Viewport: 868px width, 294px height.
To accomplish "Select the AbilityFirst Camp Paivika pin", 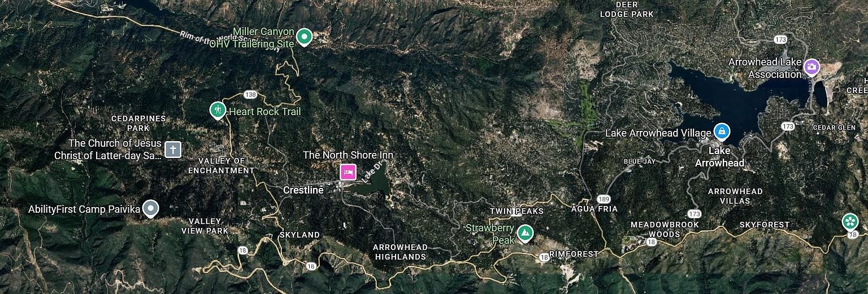I will (x=150, y=209).
